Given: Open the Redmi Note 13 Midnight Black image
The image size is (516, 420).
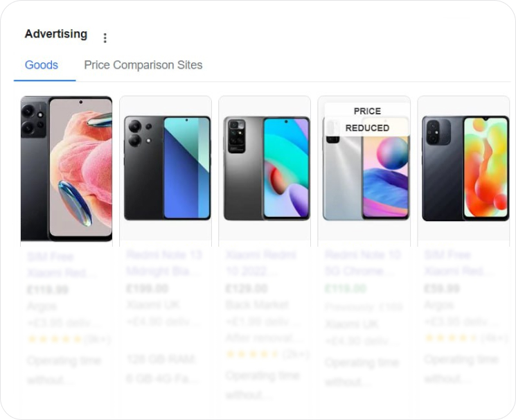Looking at the screenshot, I should point(167,168).
